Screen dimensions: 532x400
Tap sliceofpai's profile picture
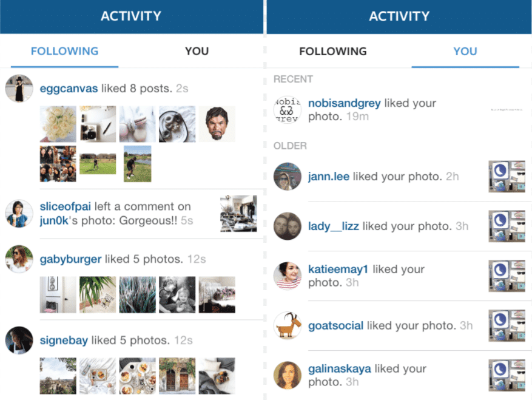pyautogui.click(x=19, y=213)
